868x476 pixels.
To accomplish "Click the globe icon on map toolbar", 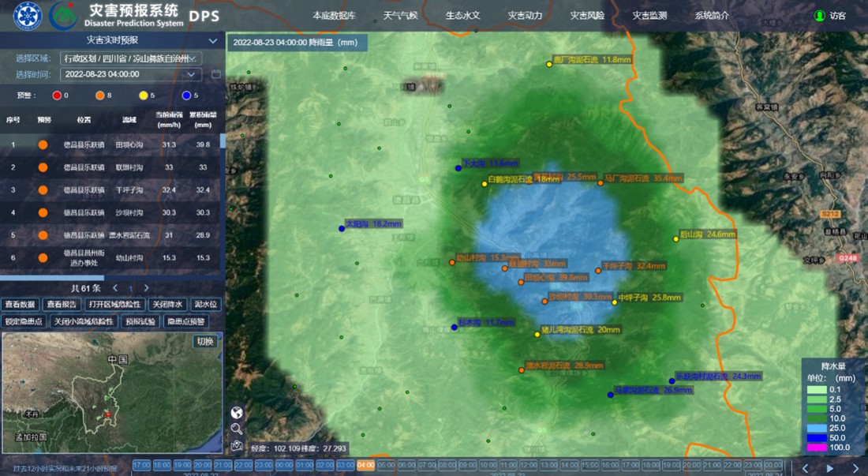I will click(237, 412).
